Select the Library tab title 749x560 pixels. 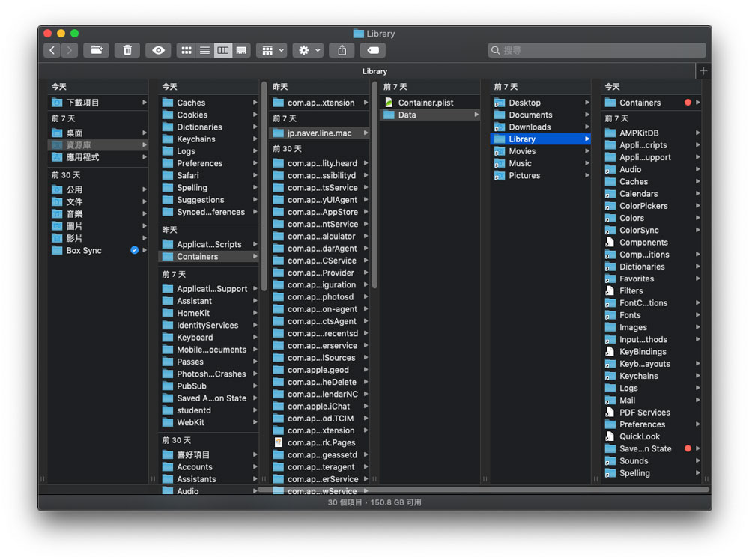[374, 71]
